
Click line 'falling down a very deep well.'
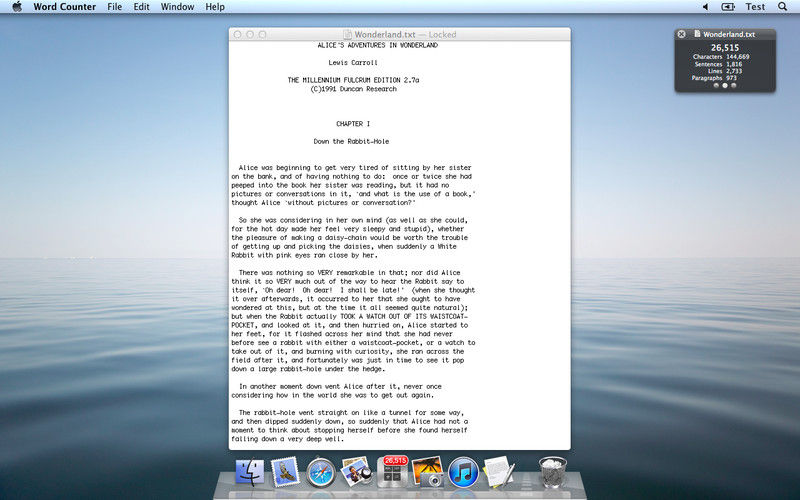coord(288,439)
